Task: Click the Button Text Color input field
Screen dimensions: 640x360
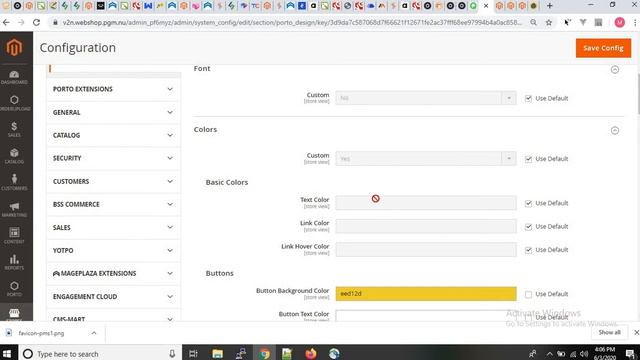Action: tap(426, 316)
